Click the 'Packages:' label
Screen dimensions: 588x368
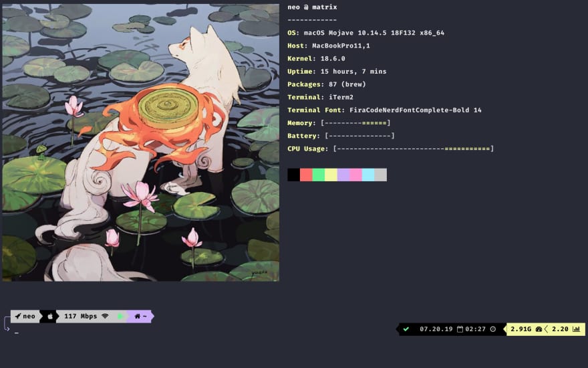point(306,84)
